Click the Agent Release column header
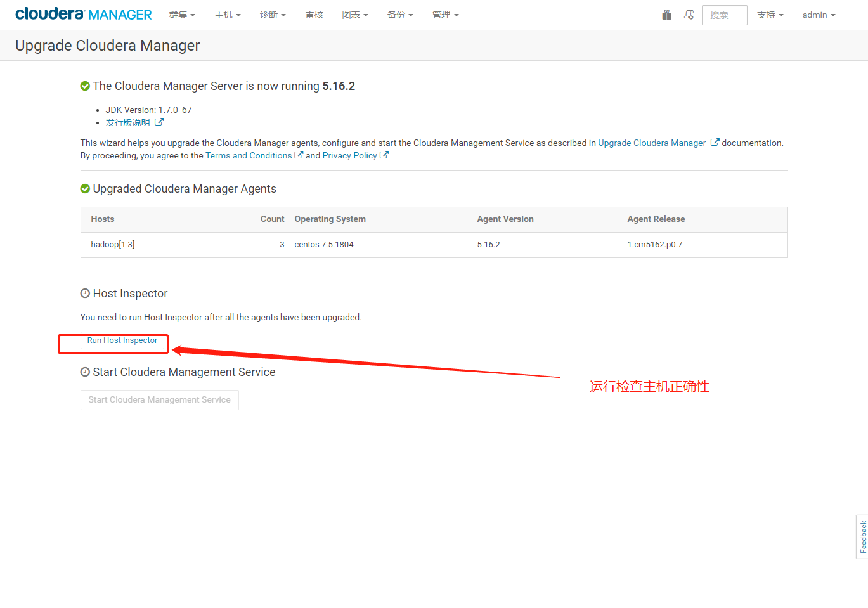The image size is (868, 608). (x=656, y=219)
